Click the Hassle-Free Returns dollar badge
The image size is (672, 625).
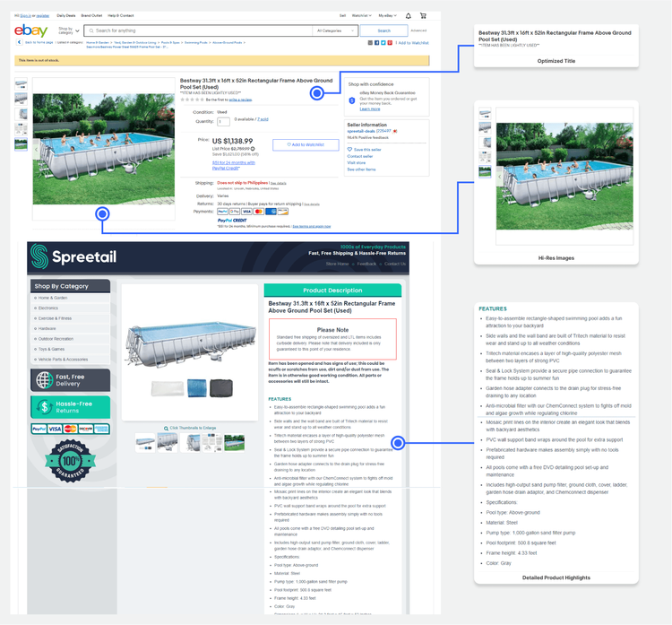[70, 407]
